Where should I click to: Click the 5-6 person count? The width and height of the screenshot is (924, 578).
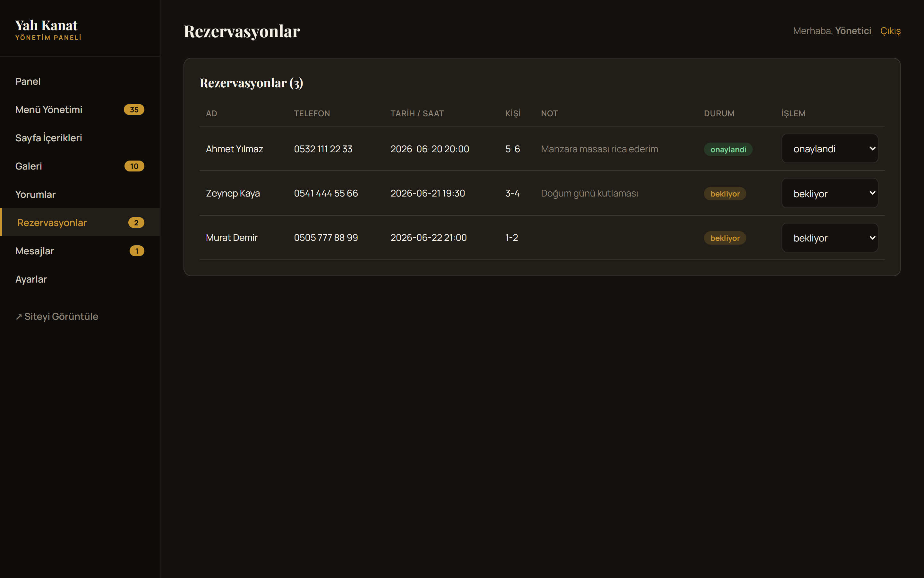point(512,149)
